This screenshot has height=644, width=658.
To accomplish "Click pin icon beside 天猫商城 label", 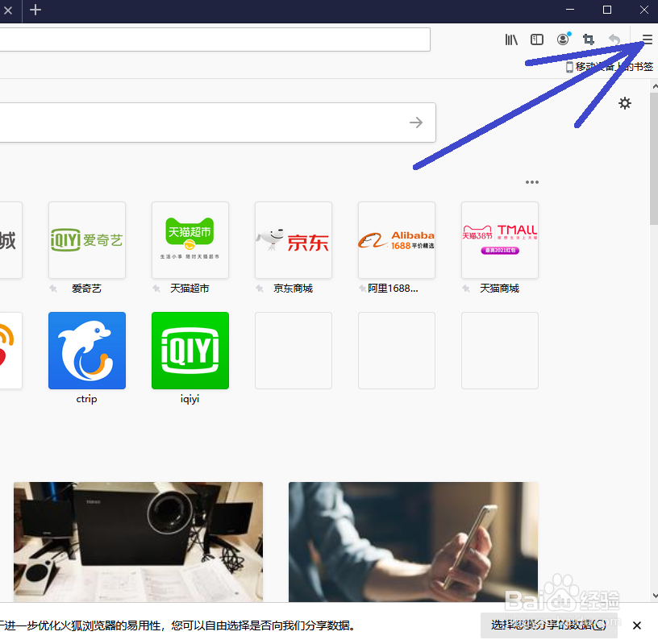I will (466, 289).
